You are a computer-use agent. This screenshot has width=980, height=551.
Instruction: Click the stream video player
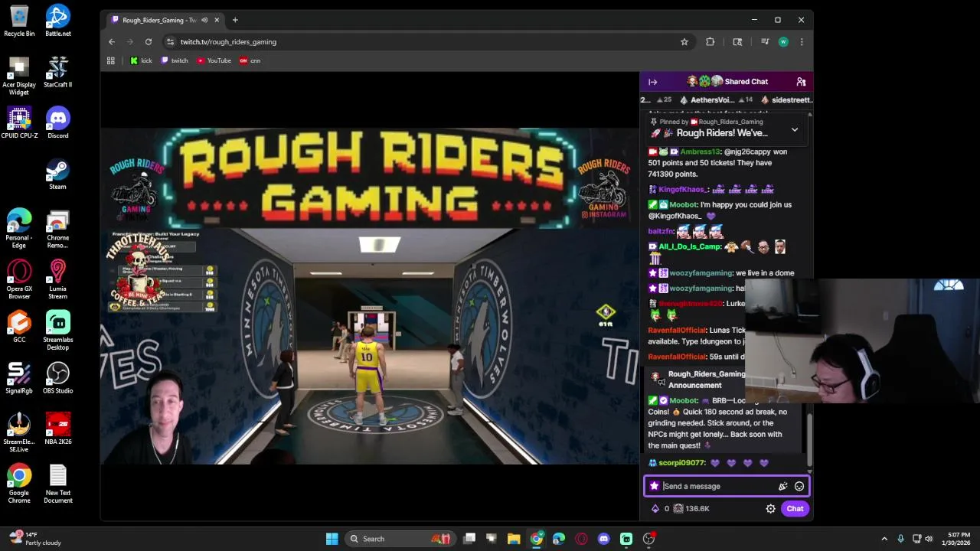pyautogui.click(x=370, y=296)
